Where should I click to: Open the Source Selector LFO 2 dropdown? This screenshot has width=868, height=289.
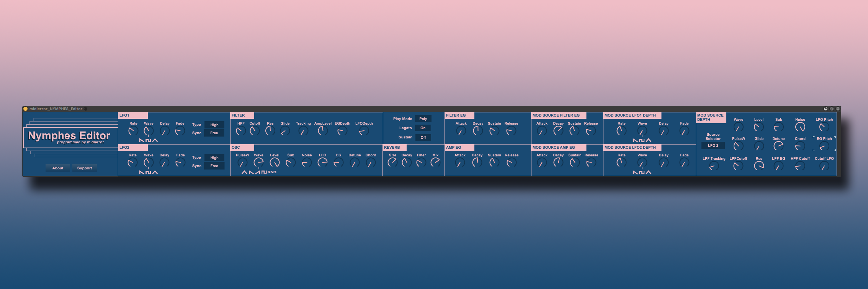(713, 146)
